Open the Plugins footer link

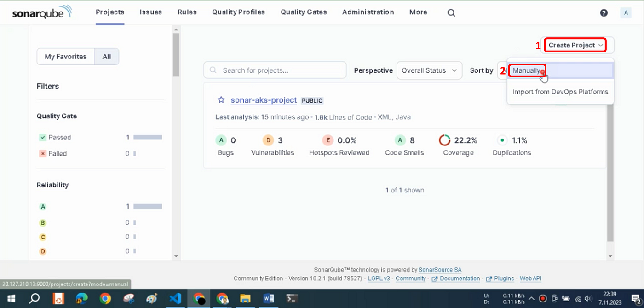500,279
